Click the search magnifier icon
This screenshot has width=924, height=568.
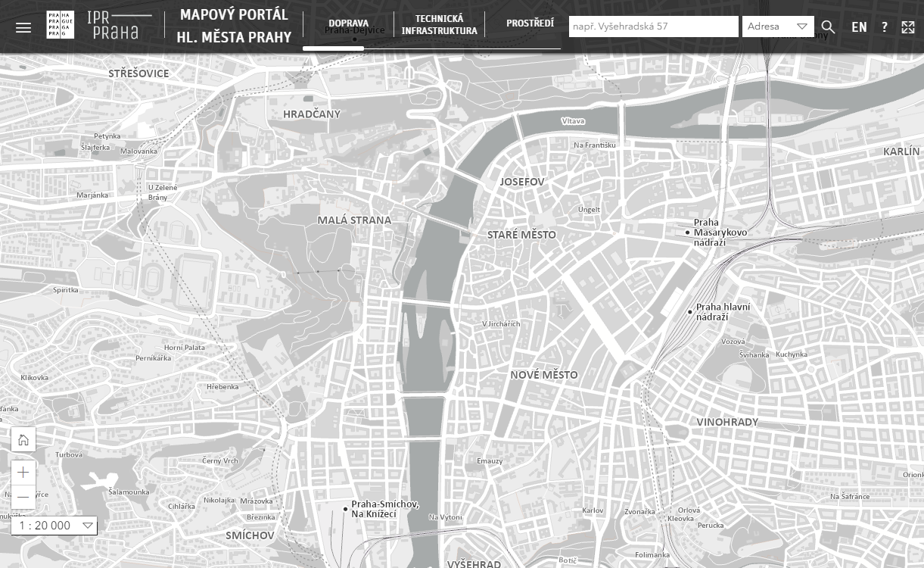click(x=828, y=27)
